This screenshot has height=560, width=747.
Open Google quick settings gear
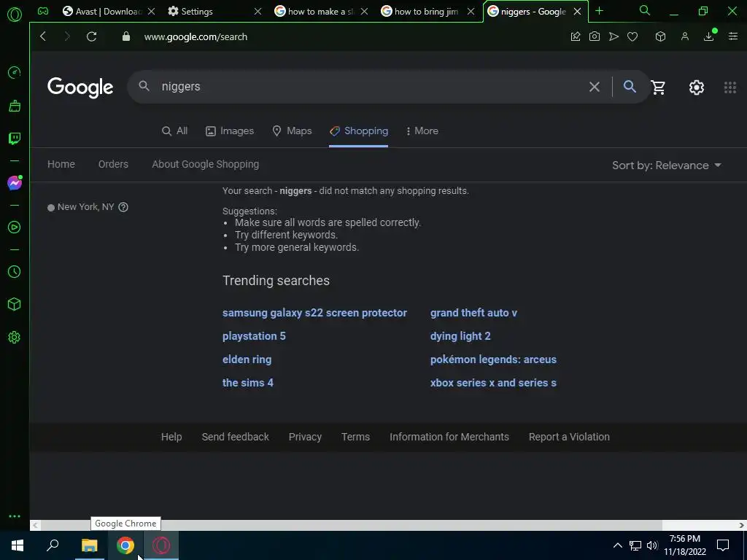pos(697,87)
